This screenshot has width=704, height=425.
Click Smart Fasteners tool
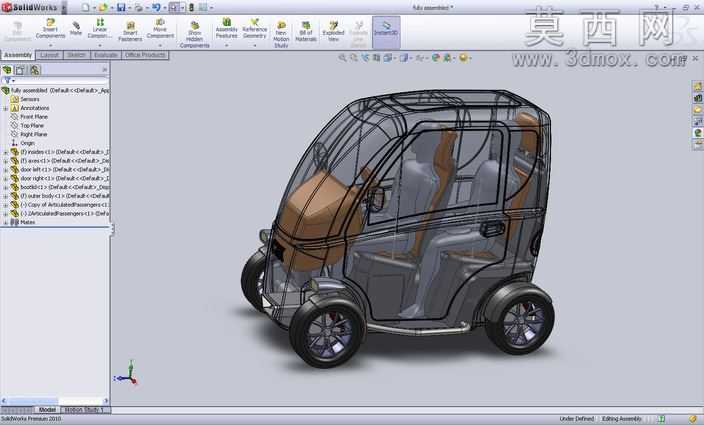tap(130, 31)
